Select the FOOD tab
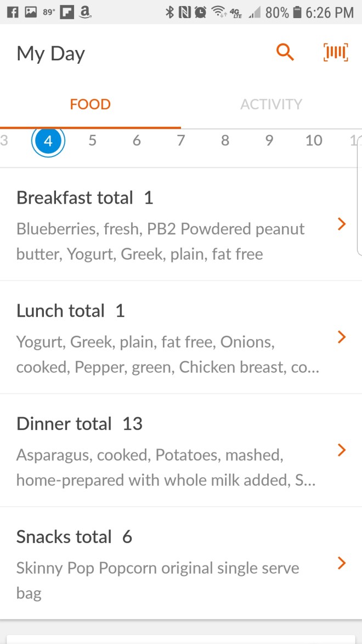The width and height of the screenshot is (362, 644). point(90,104)
